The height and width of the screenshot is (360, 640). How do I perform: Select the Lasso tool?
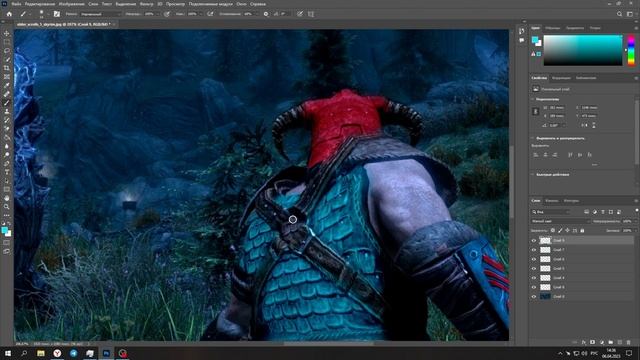tap(7, 51)
